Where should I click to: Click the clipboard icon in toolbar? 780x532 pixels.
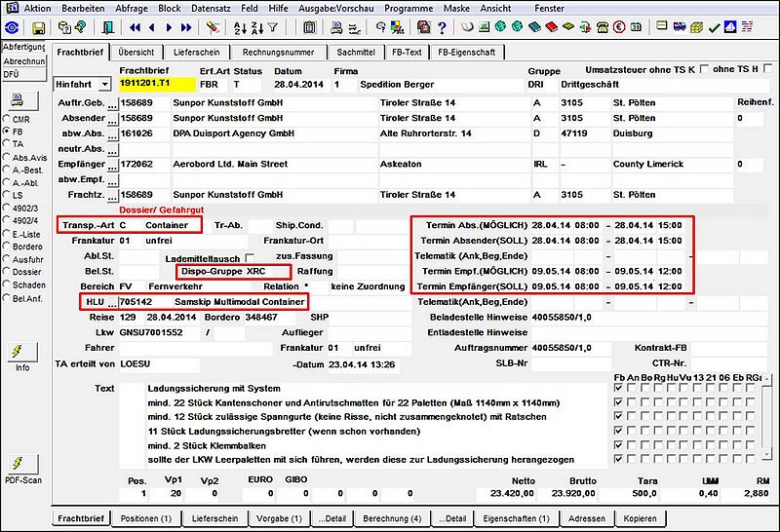coord(309,27)
